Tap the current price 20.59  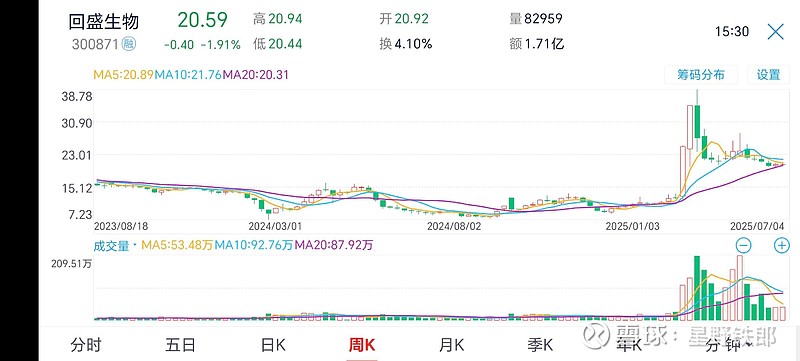pos(203,20)
